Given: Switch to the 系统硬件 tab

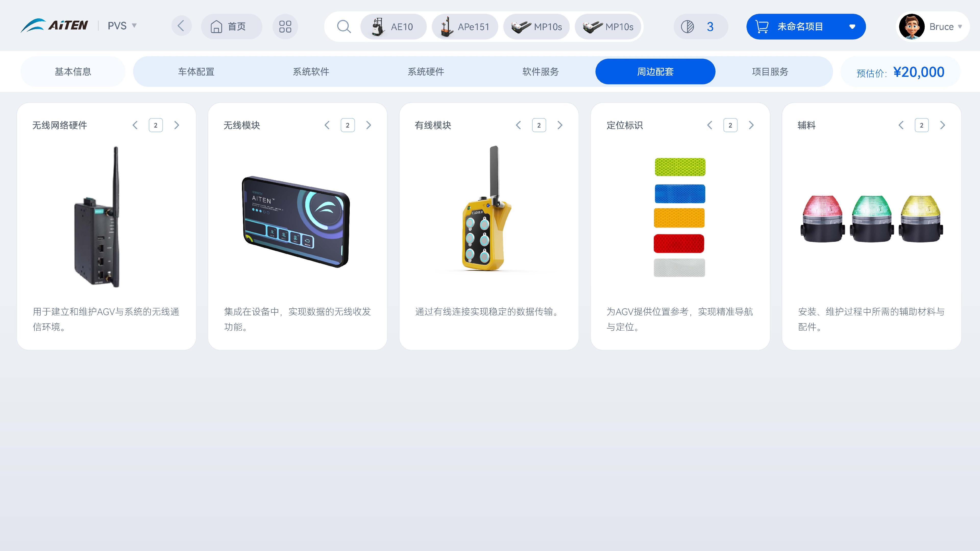Looking at the screenshot, I should [426, 71].
